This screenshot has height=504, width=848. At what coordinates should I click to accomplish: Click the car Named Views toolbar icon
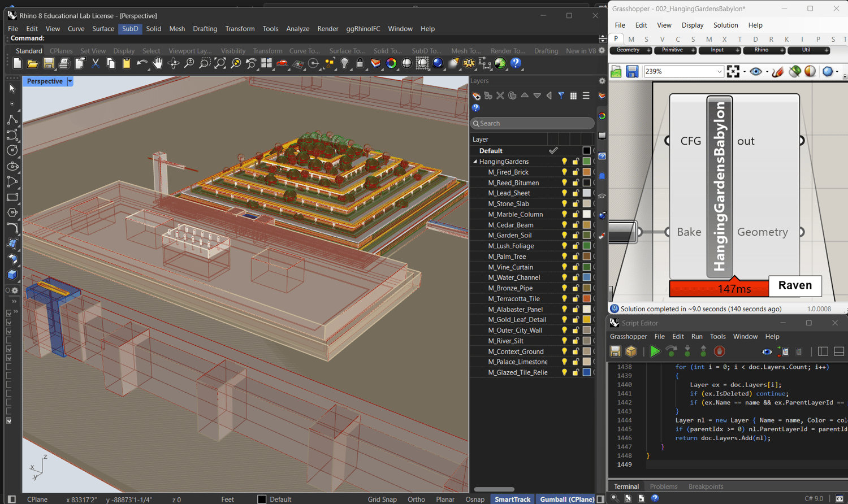tap(282, 64)
